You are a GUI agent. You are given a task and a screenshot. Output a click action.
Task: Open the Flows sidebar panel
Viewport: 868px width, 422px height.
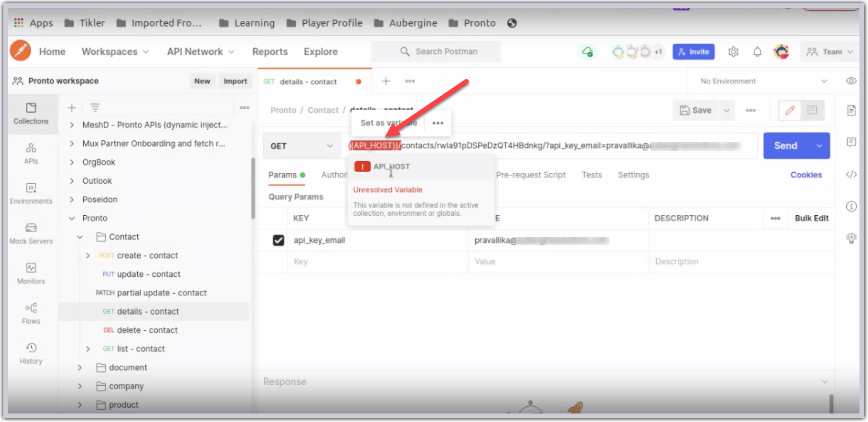pos(31,314)
